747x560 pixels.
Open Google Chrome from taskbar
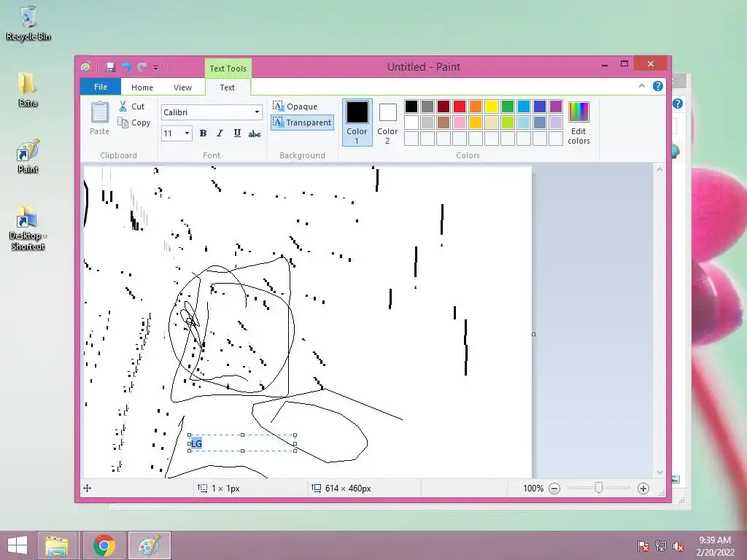[104, 545]
